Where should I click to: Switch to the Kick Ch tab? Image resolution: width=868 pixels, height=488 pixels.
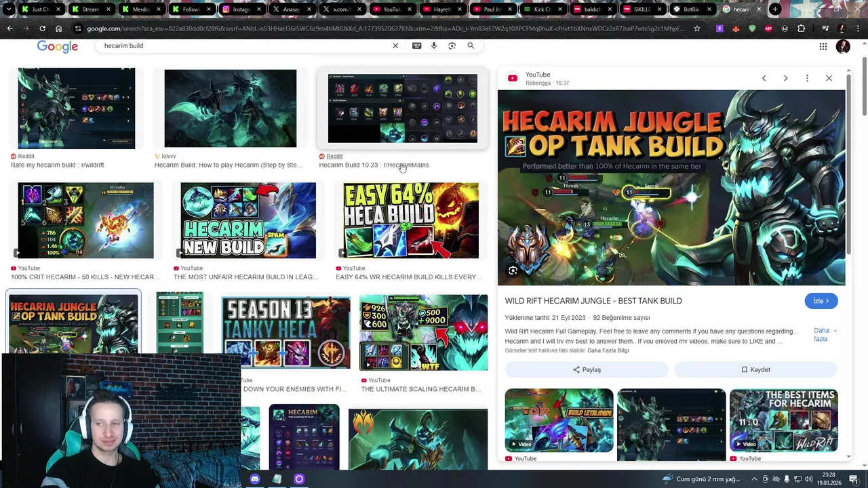click(x=544, y=9)
